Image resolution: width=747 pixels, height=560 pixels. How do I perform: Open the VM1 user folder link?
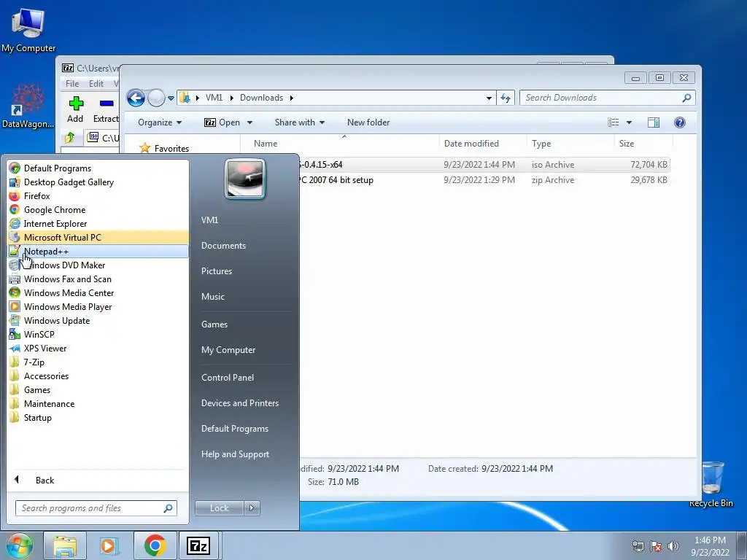pyautogui.click(x=209, y=220)
